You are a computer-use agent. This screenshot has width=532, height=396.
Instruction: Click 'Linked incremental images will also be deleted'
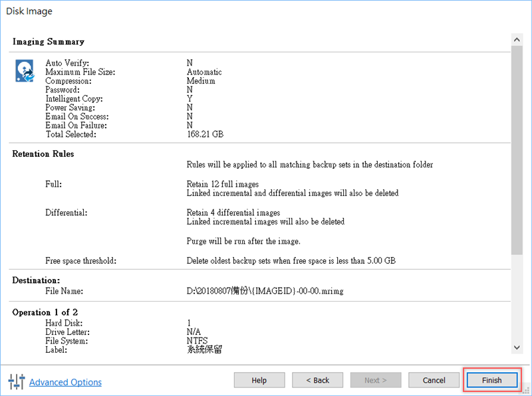pos(265,221)
